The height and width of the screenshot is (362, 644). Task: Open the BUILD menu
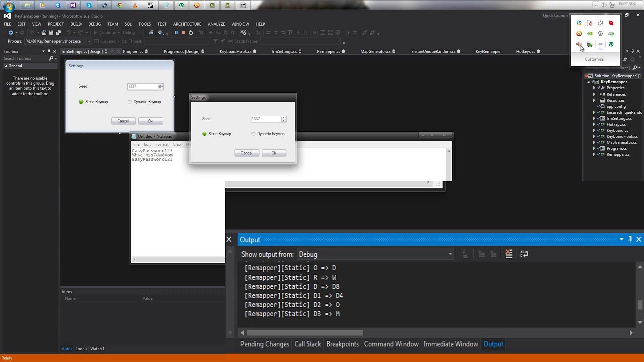(x=76, y=24)
